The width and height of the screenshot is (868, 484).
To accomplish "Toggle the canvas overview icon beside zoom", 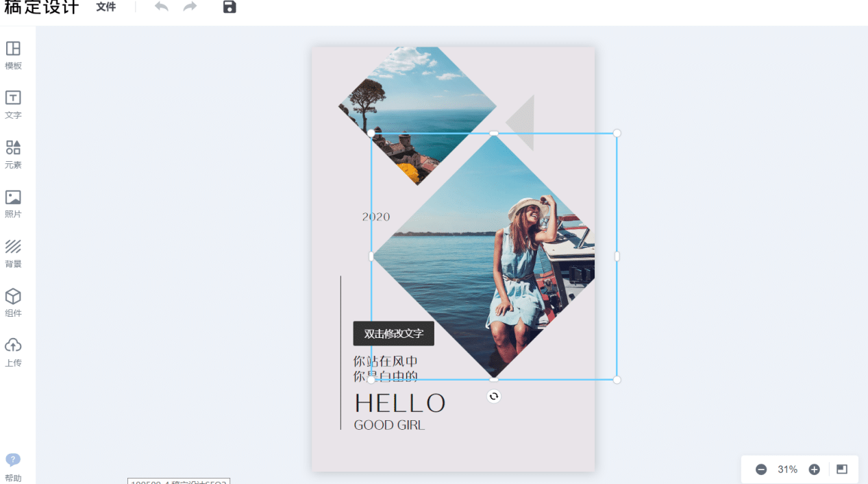I will (x=842, y=470).
